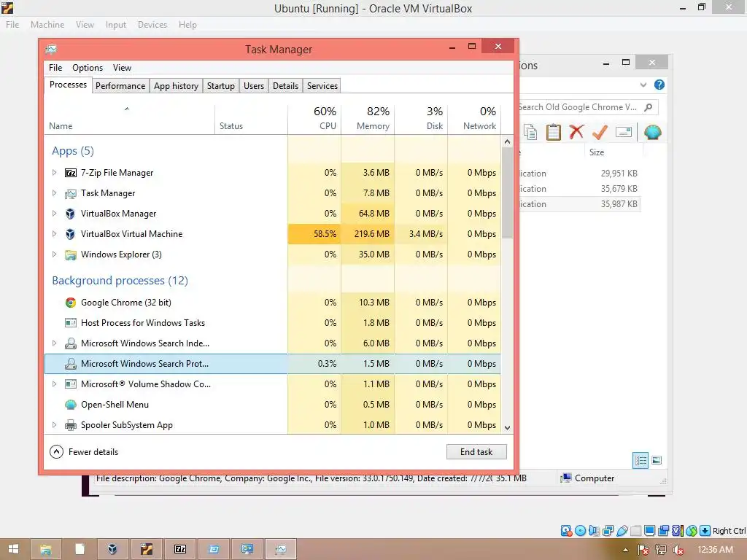Screen dimensions: 747x560
Task: Open the VirtualBox Devices menu
Action: point(152,25)
